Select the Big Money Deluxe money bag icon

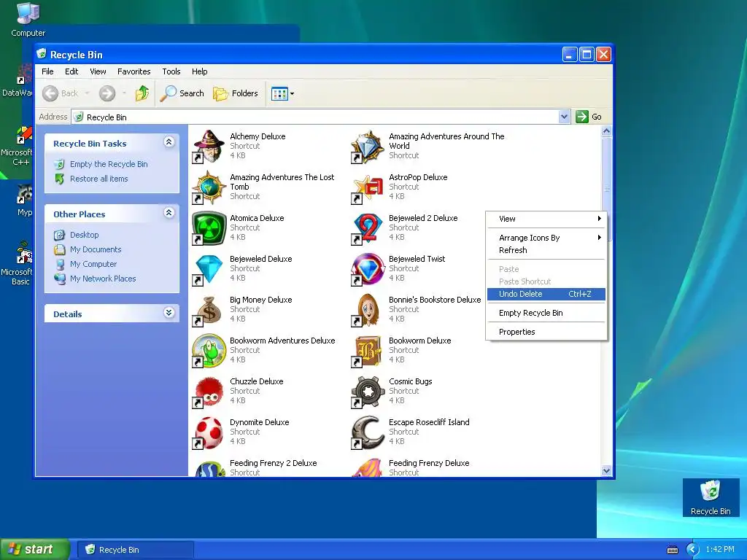coord(209,311)
